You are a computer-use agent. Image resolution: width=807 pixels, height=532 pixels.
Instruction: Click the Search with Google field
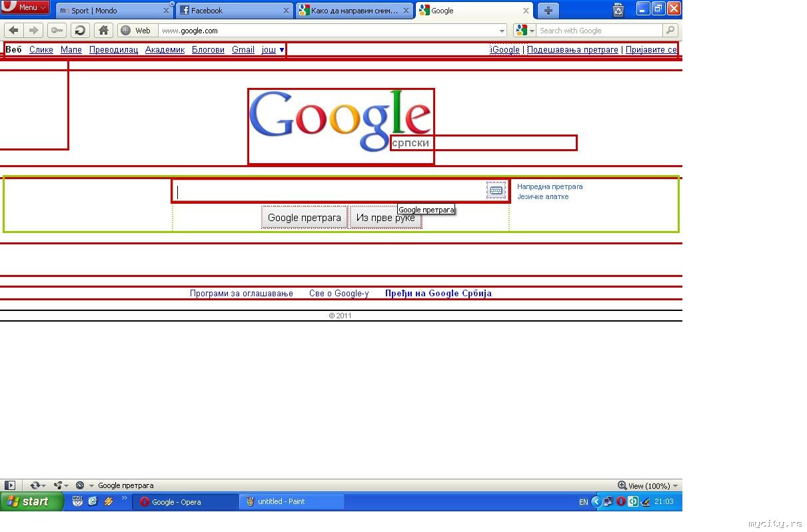coord(600,31)
